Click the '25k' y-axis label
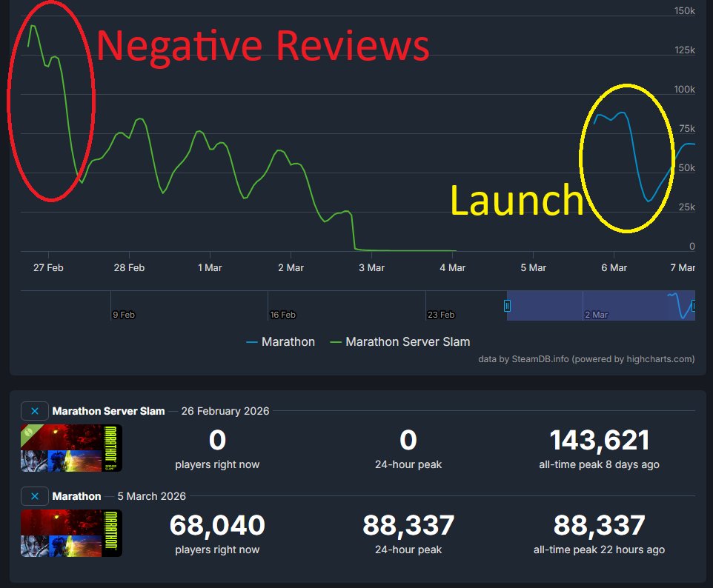Image resolution: width=713 pixels, height=588 pixels. 686,207
